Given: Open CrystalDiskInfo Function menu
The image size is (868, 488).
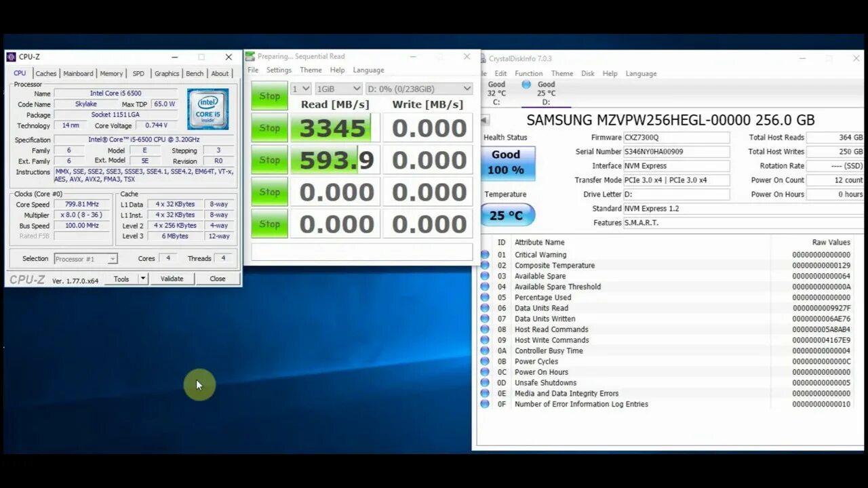Looking at the screenshot, I should [528, 73].
